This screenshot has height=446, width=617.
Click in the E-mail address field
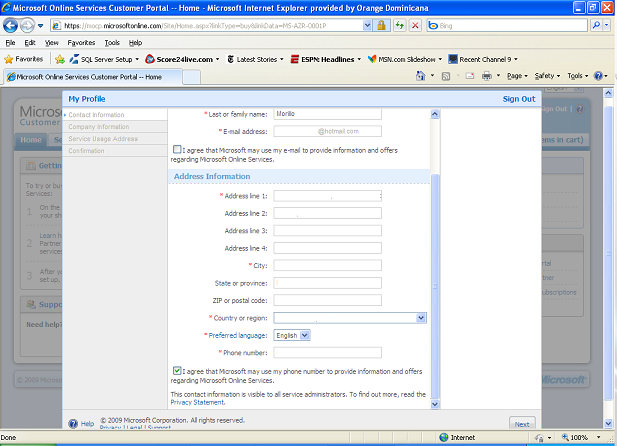[327, 131]
